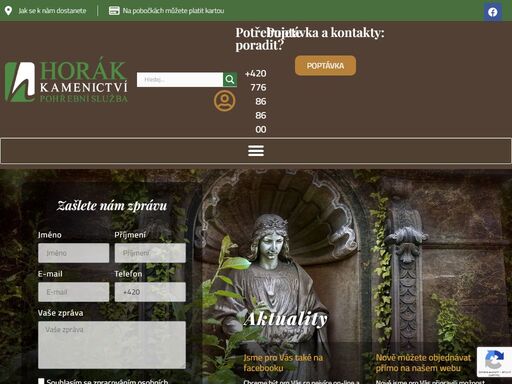Image resolution: width=512 pixels, height=384 pixels.
Task: Click into the Příjmení input field
Action: tap(150, 253)
